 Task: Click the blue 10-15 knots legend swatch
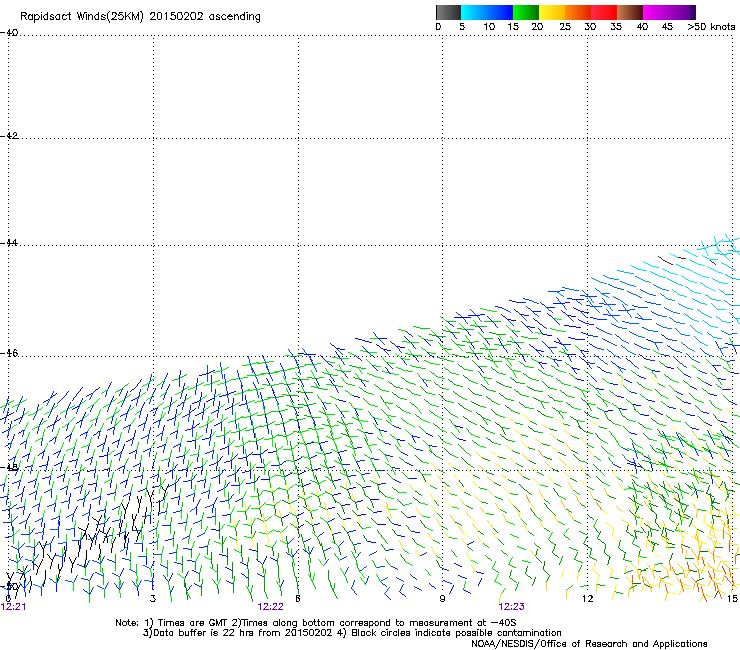pyautogui.click(x=500, y=12)
